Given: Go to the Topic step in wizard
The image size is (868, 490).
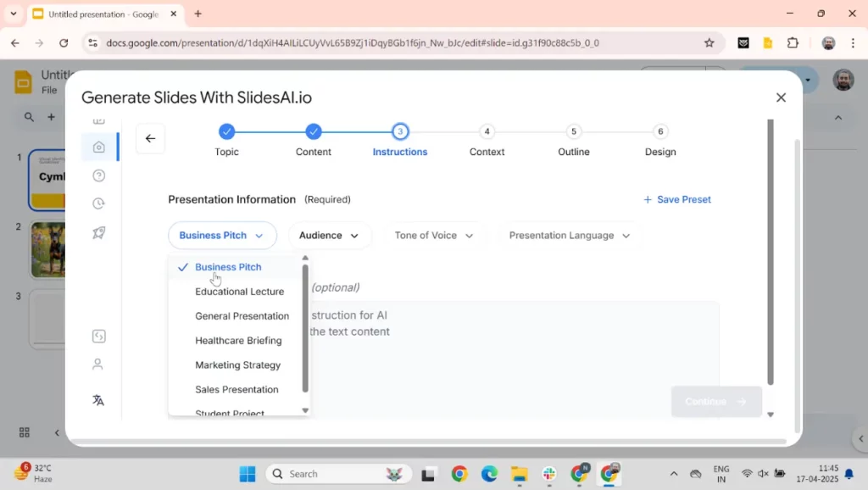Looking at the screenshot, I should [x=226, y=132].
